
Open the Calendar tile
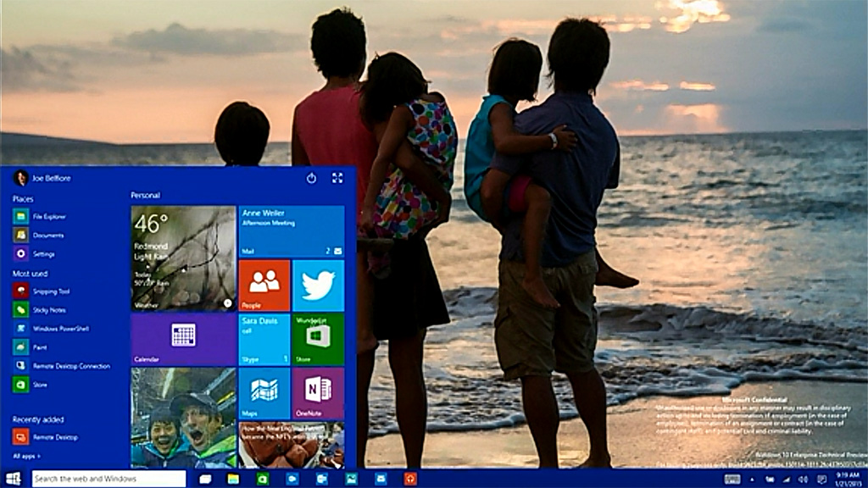tap(183, 339)
